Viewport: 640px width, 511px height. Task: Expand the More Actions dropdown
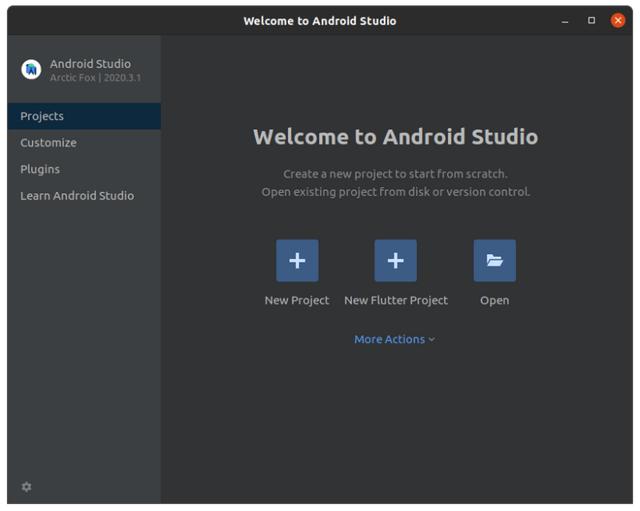394,339
